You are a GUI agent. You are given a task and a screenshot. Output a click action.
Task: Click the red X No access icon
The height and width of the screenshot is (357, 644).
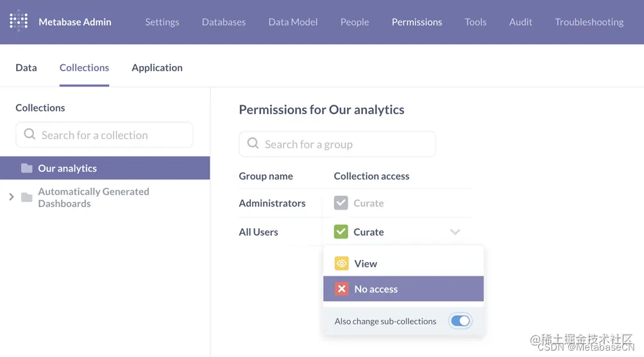(341, 289)
